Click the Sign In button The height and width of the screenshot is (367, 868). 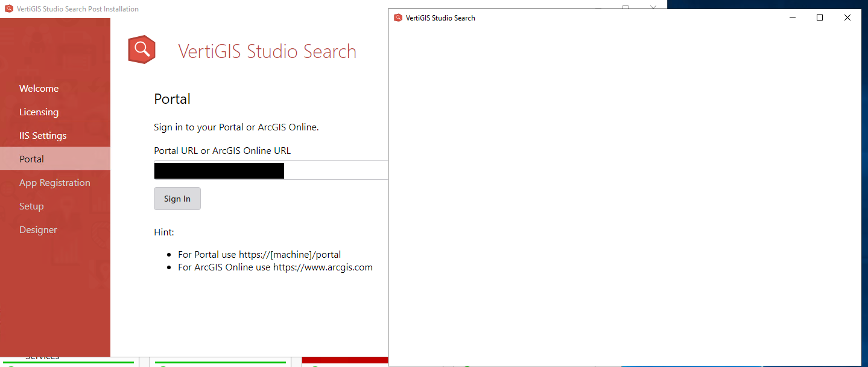pyautogui.click(x=177, y=198)
